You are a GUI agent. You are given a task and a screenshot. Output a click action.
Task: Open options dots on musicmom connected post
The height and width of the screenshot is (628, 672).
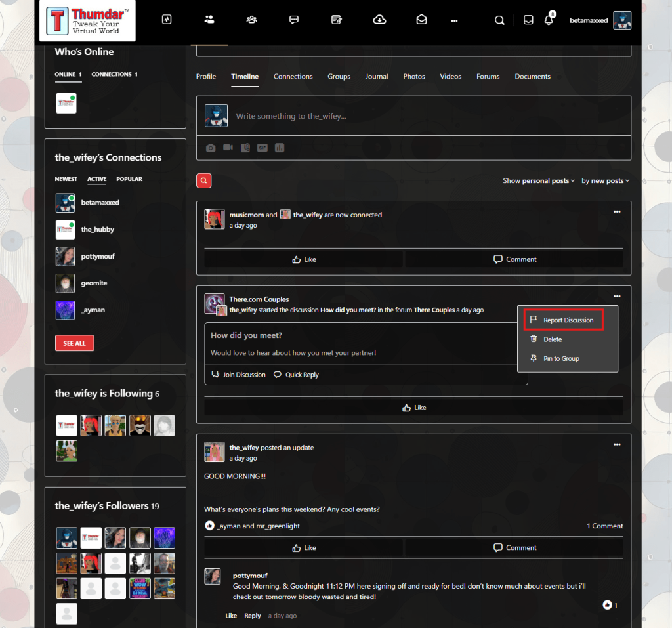coord(617,211)
